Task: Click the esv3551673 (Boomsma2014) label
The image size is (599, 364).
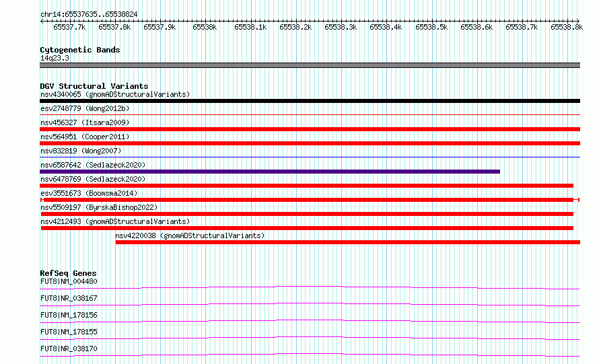Action: [x=89, y=193]
